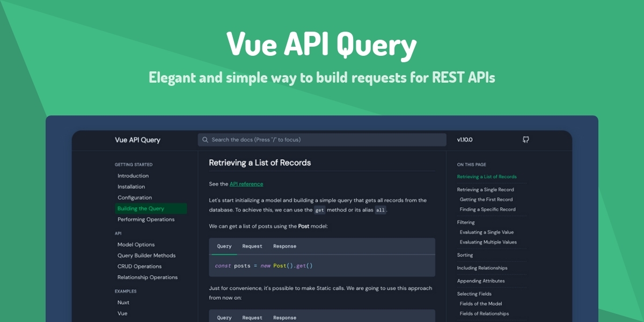Select Building the Query in sidebar
644x322 pixels.
pos(141,209)
